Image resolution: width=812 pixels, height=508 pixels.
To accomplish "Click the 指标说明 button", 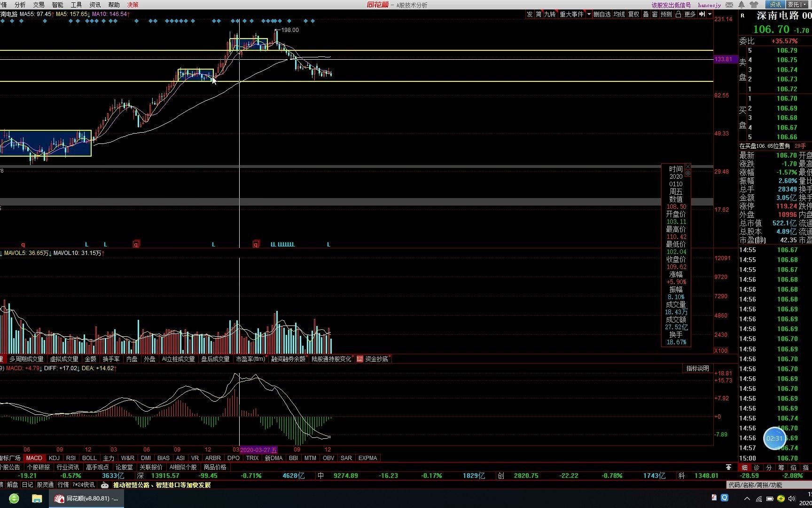I will 697,368.
